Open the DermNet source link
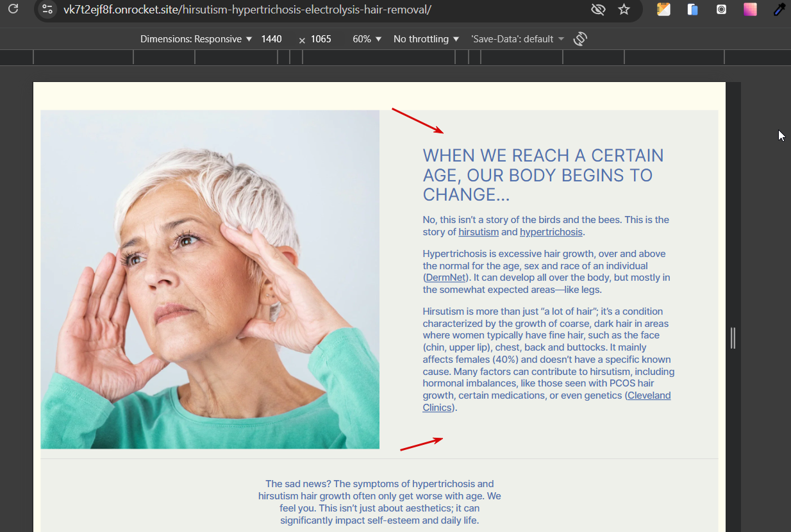The height and width of the screenshot is (532, 791). click(x=445, y=278)
